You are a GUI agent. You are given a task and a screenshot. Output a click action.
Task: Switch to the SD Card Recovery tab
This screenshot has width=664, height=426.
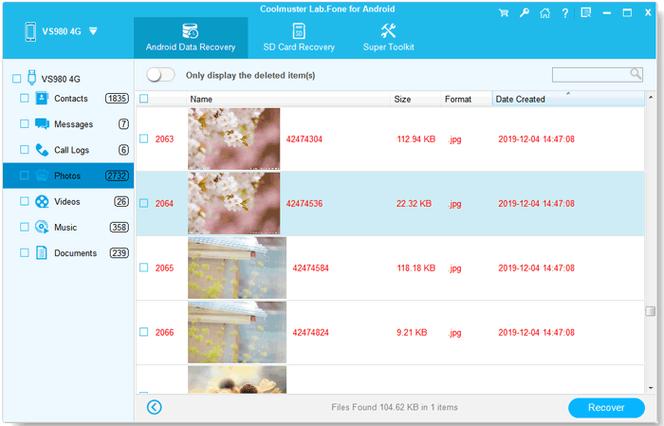click(x=299, y=38)
